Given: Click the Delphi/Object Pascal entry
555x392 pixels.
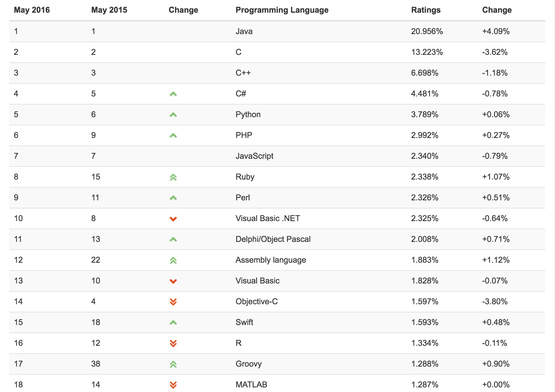Looking at the screenshot, I should (273, 239).
